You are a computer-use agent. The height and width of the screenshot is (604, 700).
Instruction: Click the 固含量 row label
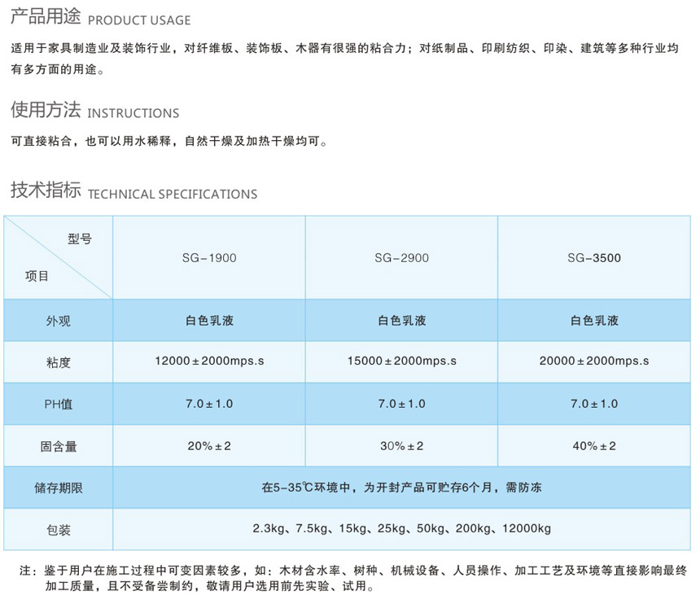coord(58,446)
